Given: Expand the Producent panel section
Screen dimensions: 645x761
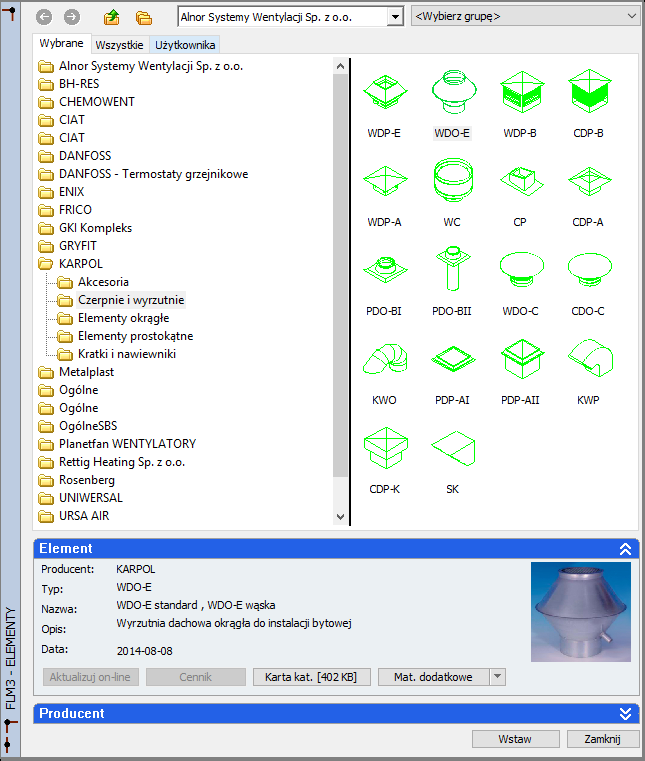Looking at the screenshot, I should 626,714.
